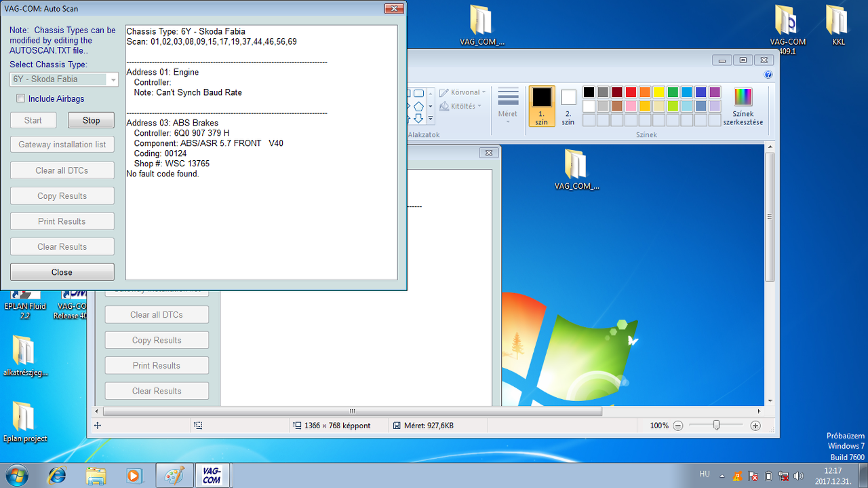Image resolution: width=868 pixels, height=488 pixels.
Task: Open the Méret line size dropdown
Action: 508,106
